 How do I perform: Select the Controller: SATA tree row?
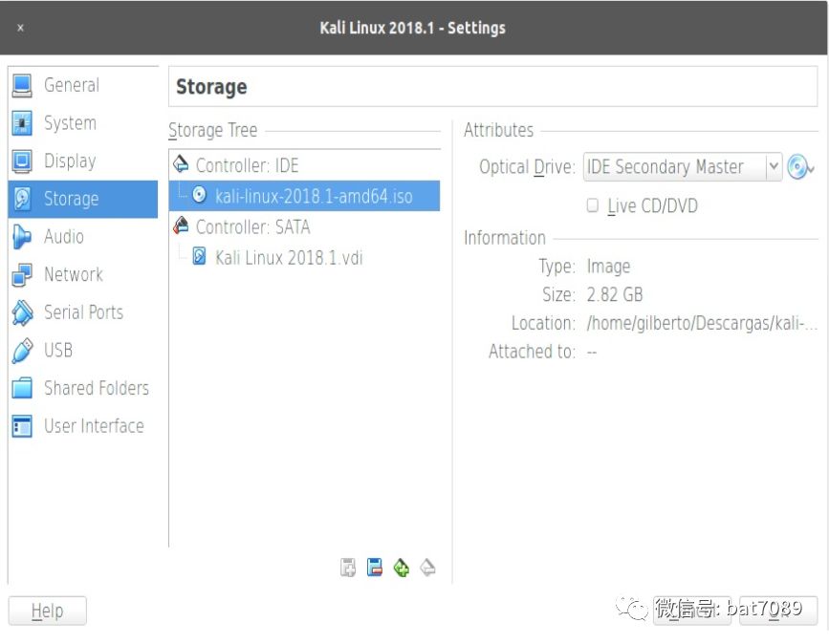304,226
